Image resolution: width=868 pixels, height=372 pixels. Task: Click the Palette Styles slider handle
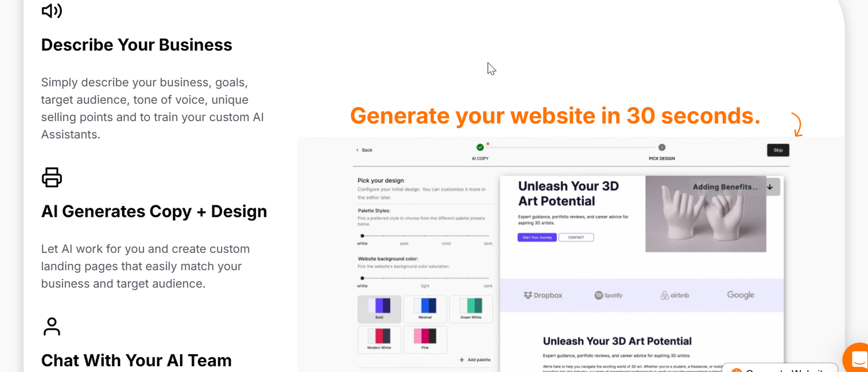362,236
